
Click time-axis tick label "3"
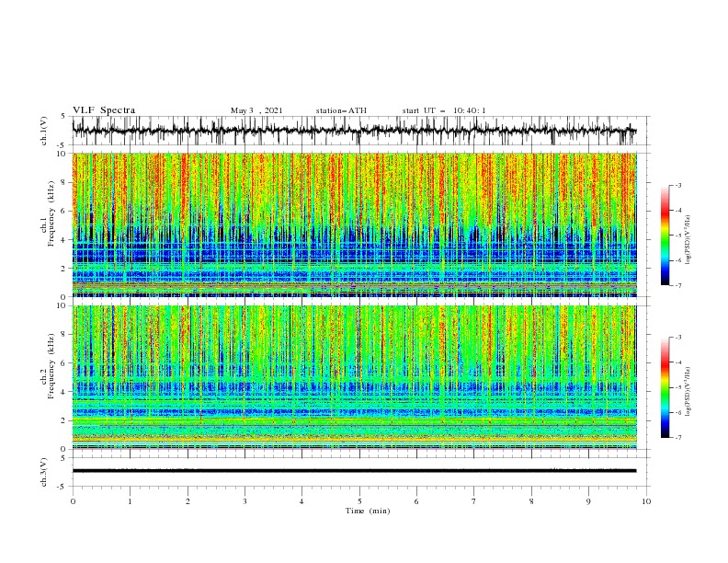[245, 501]
